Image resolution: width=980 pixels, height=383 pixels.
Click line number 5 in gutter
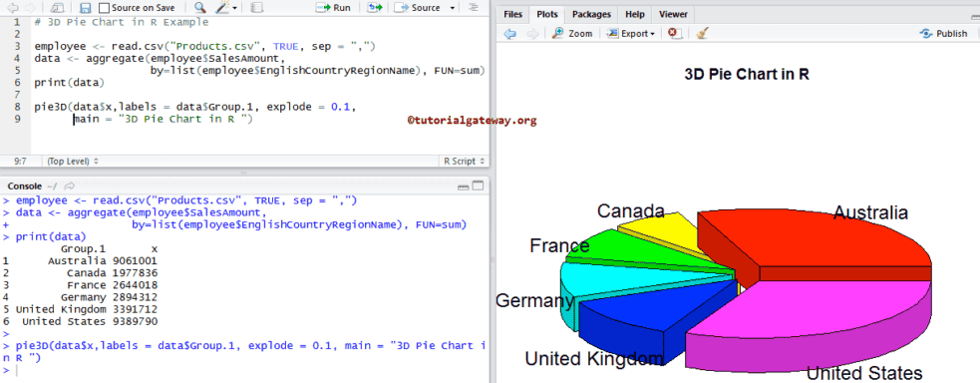[18, 70]
